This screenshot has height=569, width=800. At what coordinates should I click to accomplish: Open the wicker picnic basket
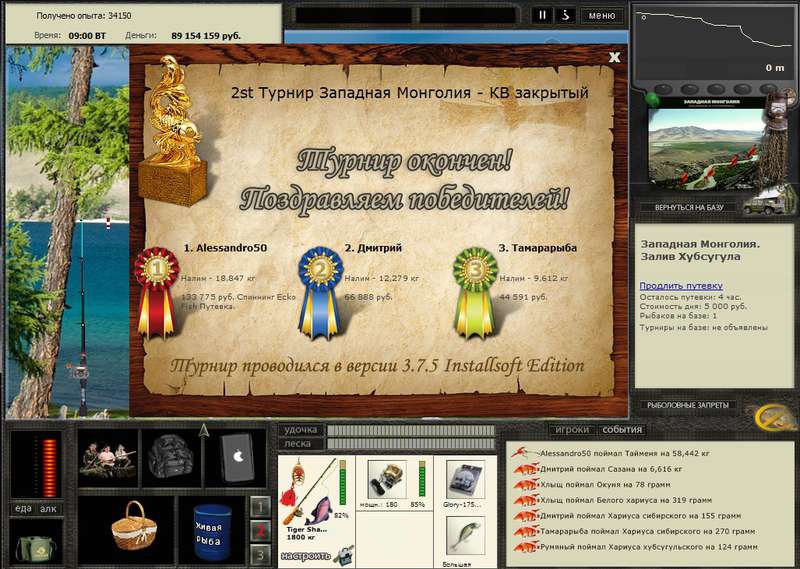click(134, 526)
